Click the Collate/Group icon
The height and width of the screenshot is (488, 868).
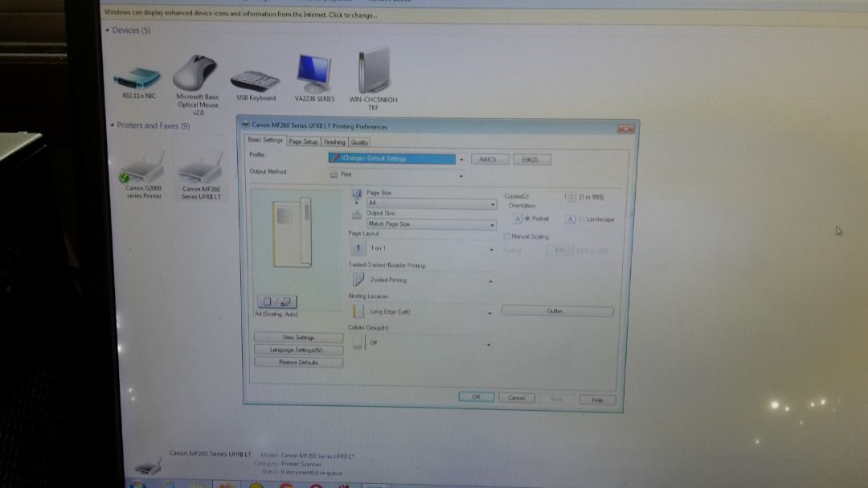click(358, 342)
